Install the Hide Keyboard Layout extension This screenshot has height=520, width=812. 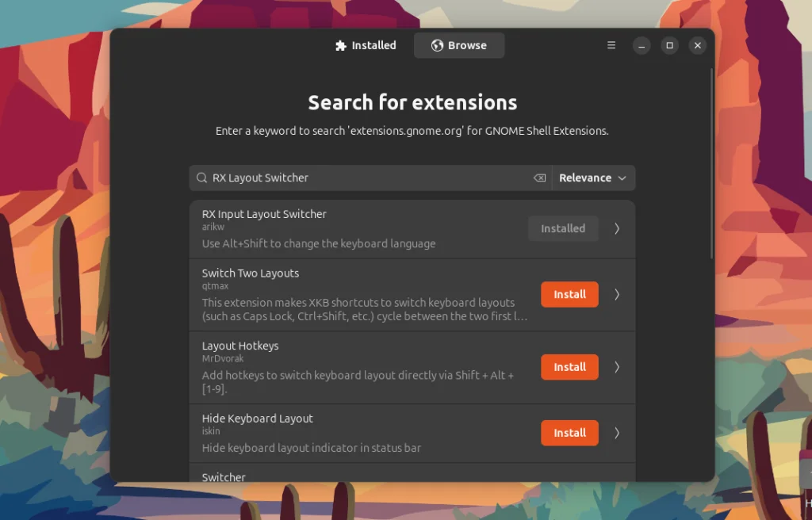[x=569, y=433]
